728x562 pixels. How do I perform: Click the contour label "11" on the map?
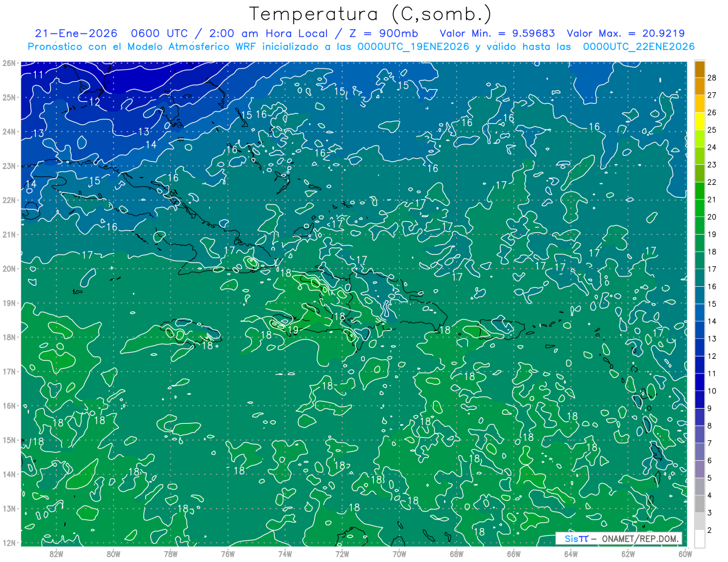(x=38, y=75)
